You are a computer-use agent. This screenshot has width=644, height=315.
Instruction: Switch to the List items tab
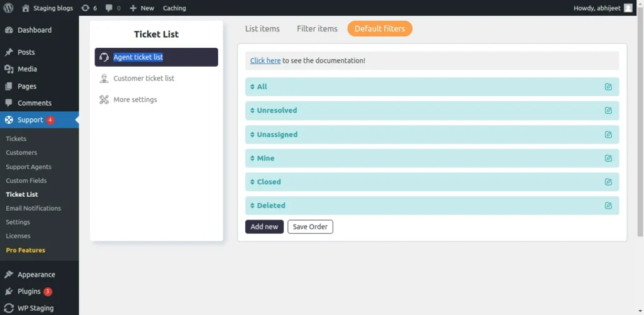[262, 29]
